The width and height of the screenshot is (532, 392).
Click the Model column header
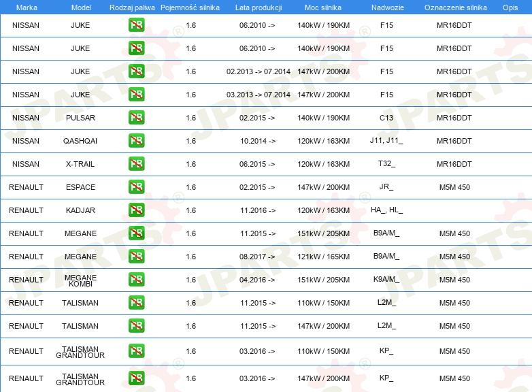pyautogui.click(x=81, y=7)
